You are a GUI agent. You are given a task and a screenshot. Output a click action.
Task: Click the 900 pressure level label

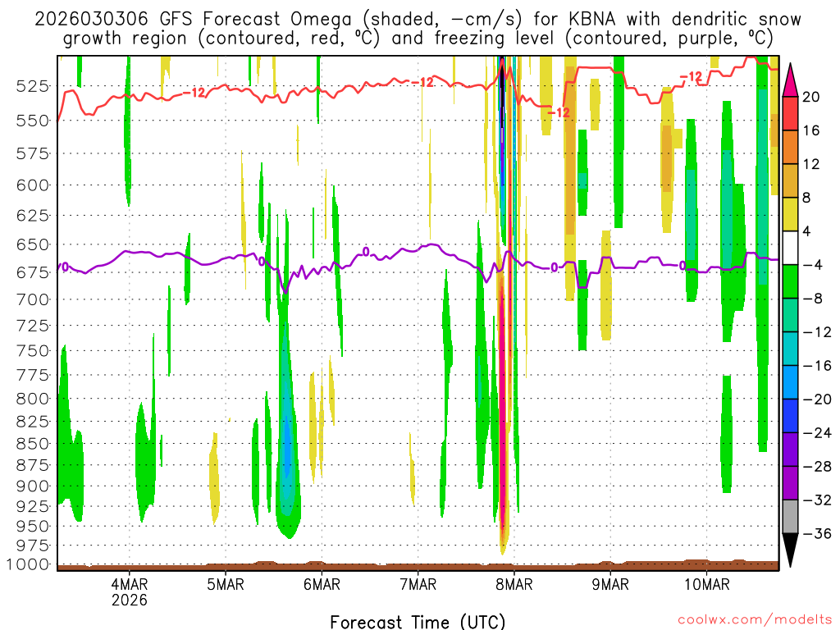[x=32, y=486]
